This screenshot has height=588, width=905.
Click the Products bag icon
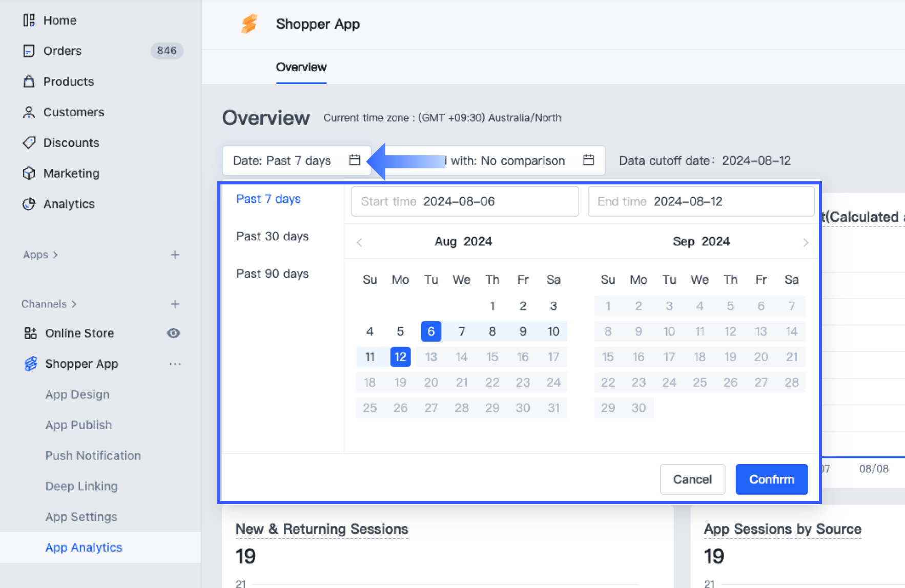pos(29,81)
